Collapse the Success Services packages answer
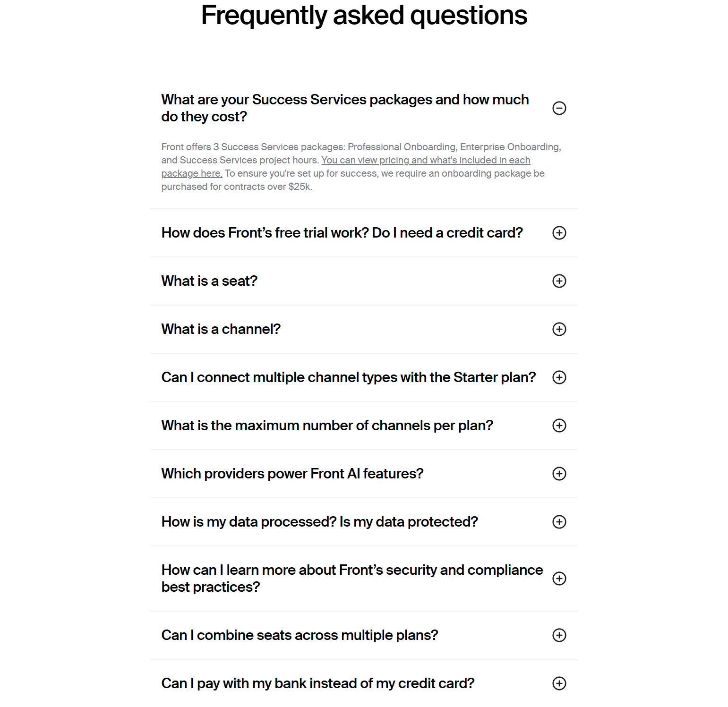This screenshot has height=707, width=728. click(559, 108)
